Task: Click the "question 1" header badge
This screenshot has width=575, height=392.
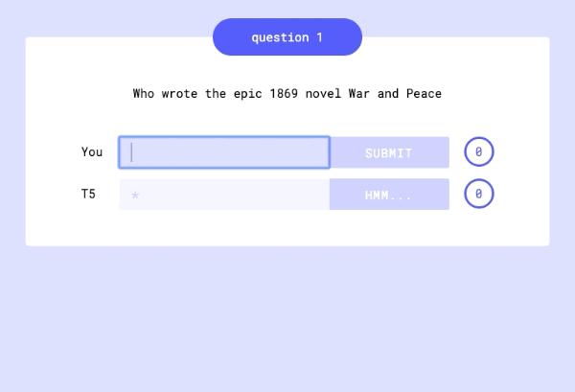Action: point(287,37)
